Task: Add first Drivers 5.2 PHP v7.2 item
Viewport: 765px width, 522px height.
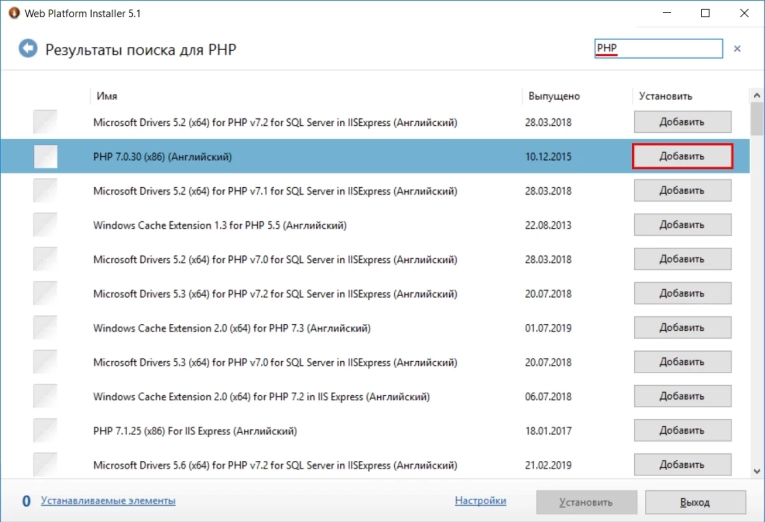Action: click(x=683, y=122)
